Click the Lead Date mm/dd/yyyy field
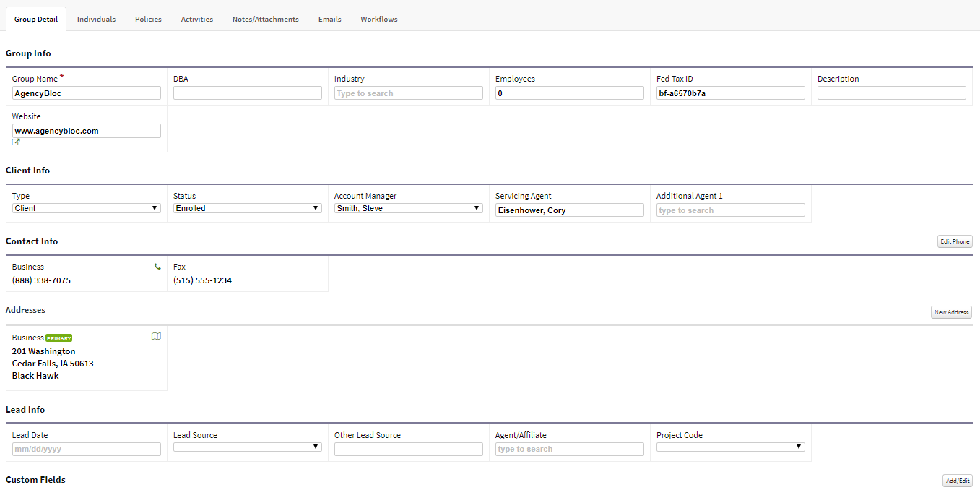 [x=86, y=449]
